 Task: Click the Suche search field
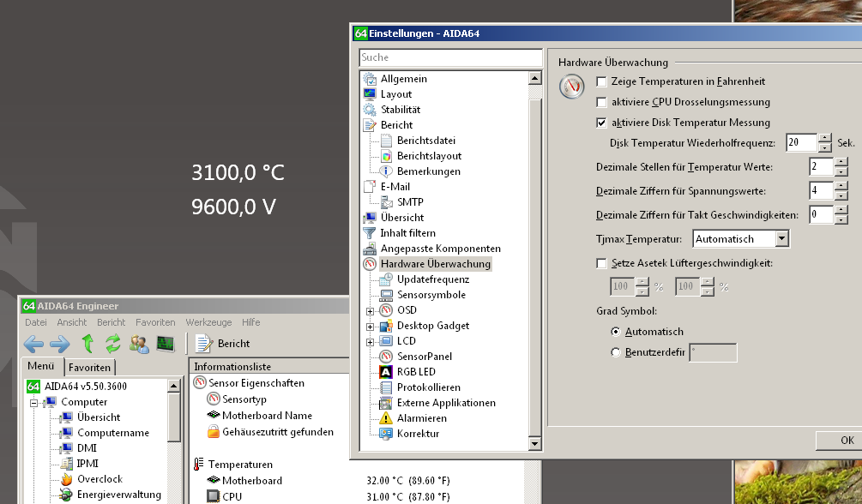pyautogui.click(x=451, y=57)
